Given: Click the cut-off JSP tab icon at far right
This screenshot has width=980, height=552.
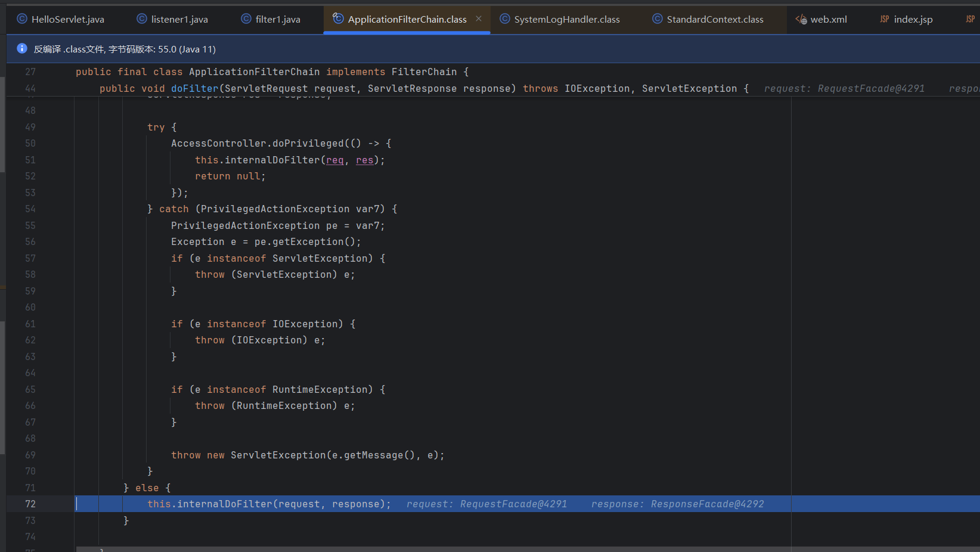Looking at the screenshot, I should coord(970,19).
